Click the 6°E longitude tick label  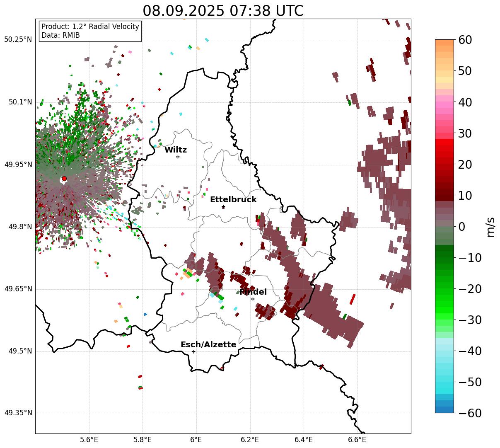196,440
